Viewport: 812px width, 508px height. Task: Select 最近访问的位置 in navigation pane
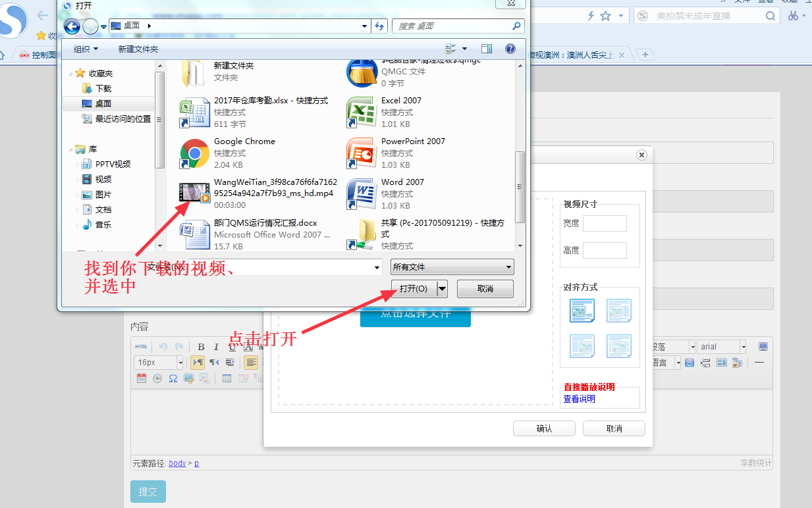click(116, 119)
